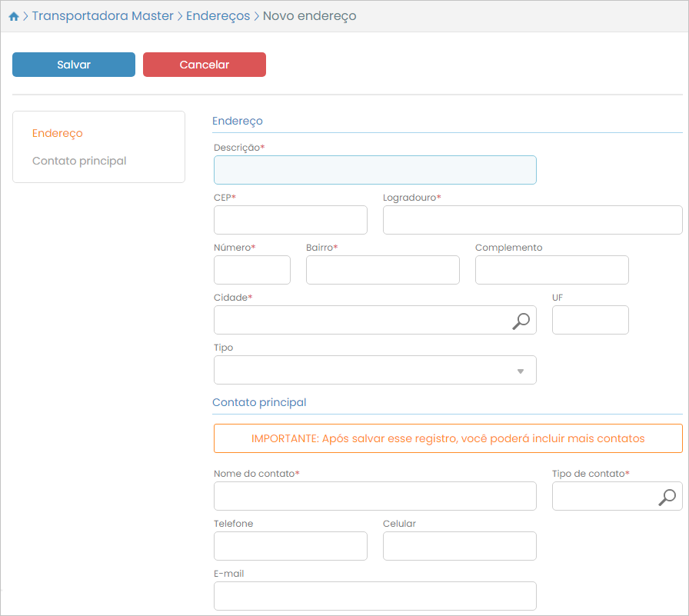Click the UF field
This screenshot has height=616, width=689.
590,321
